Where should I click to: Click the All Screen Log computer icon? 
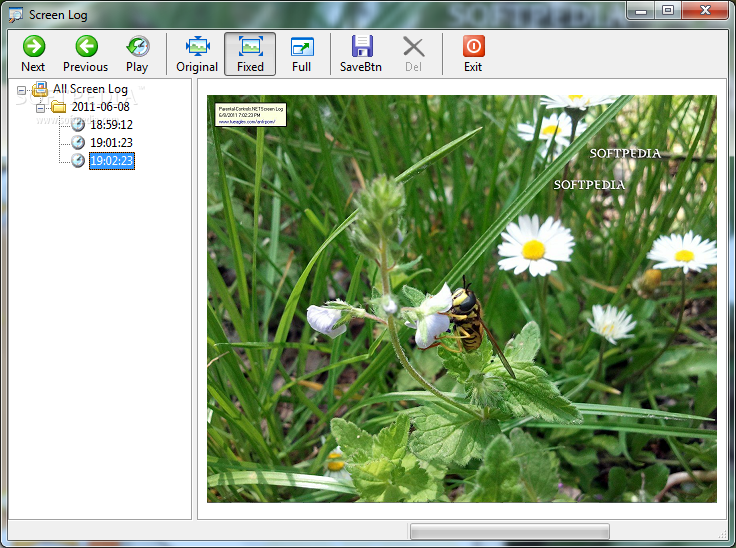[x=40, y=89]
